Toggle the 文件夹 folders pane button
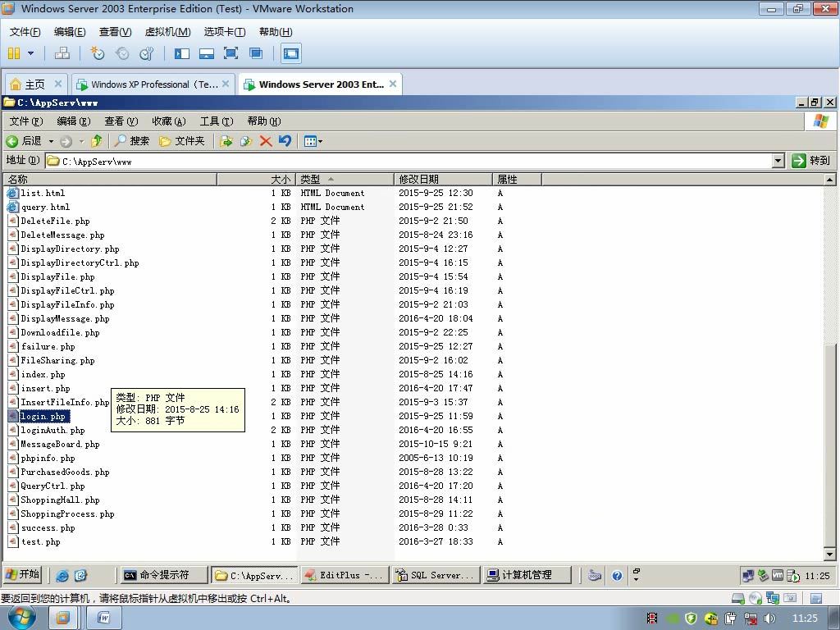The image size is (840, 630). coord(182,141)
